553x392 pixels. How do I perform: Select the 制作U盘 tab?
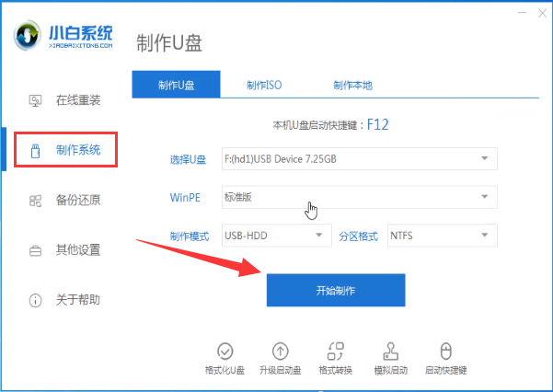(176, 85)
